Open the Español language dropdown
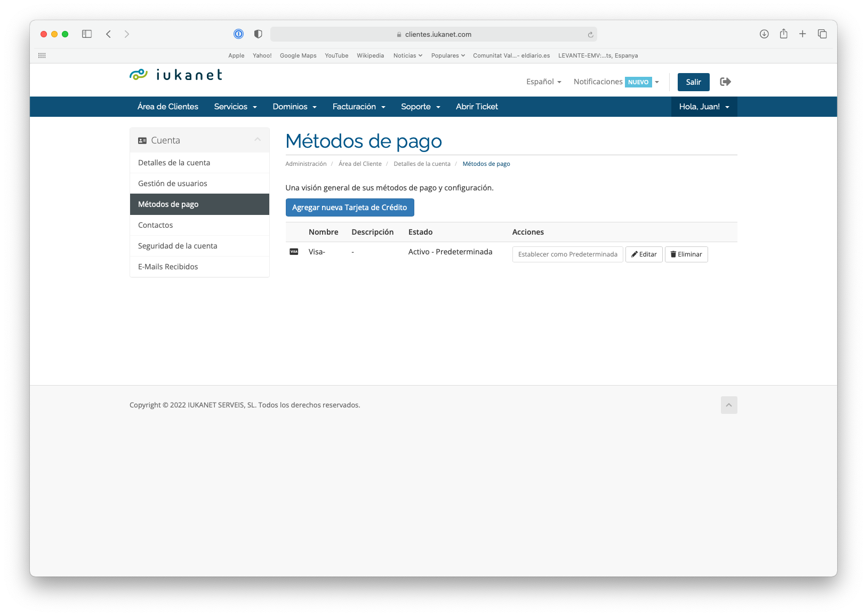 click(x=543, y=82)
